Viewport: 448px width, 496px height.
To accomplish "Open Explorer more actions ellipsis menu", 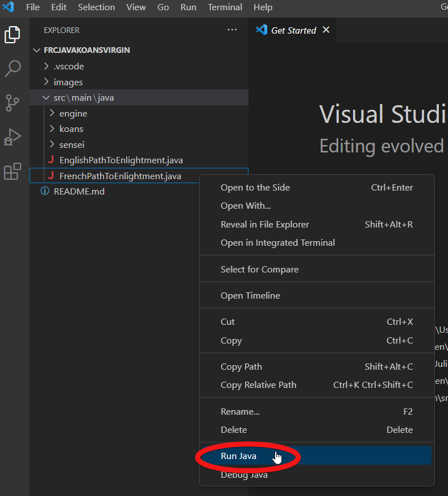I will 232,30.
